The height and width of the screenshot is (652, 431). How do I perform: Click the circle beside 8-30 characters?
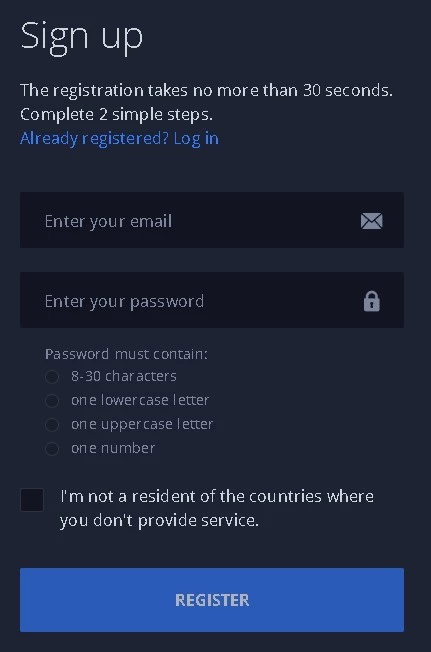pyautogui.click(x=52, y=377)
